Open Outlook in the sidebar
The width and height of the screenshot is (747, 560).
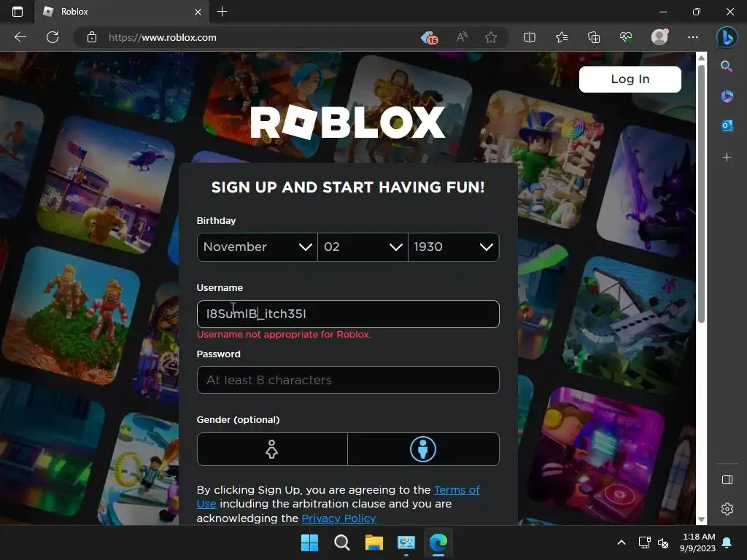pos(727,125)
